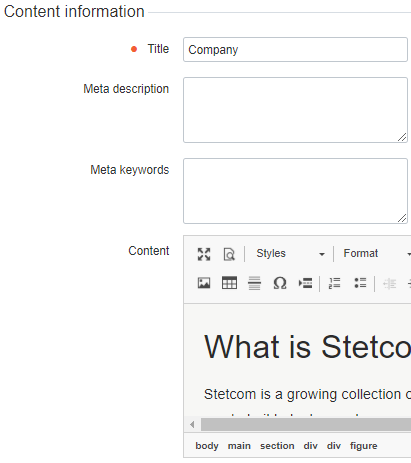Click the editor's horizontal scrollbar
This screenshot has height=463, width=411.
pos(306,425)
